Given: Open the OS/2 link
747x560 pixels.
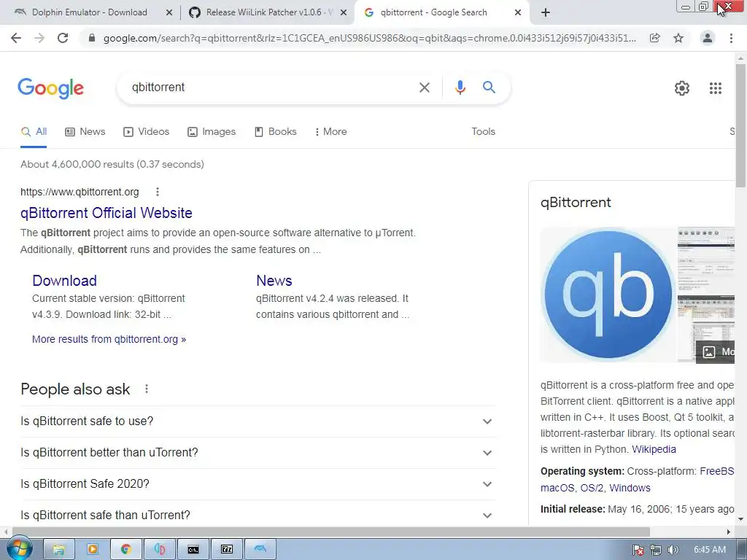Looking at the screenshot, I should 592,488.
